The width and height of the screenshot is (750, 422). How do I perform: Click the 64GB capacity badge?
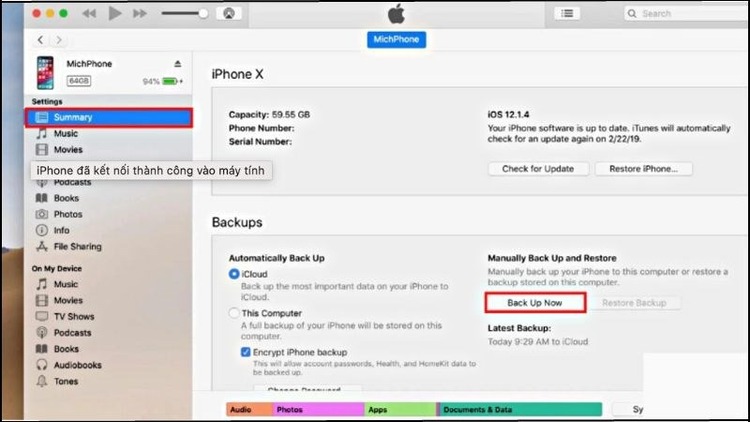78,81
